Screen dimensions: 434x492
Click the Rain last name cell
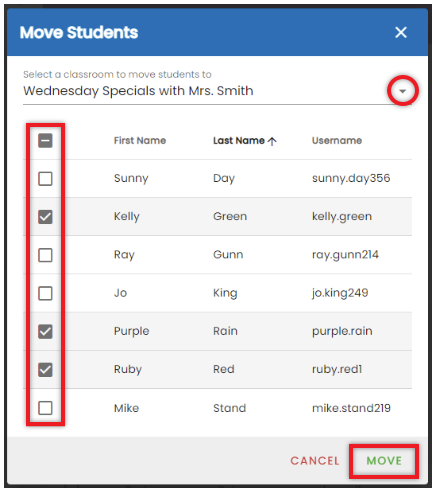pos(225,331)
